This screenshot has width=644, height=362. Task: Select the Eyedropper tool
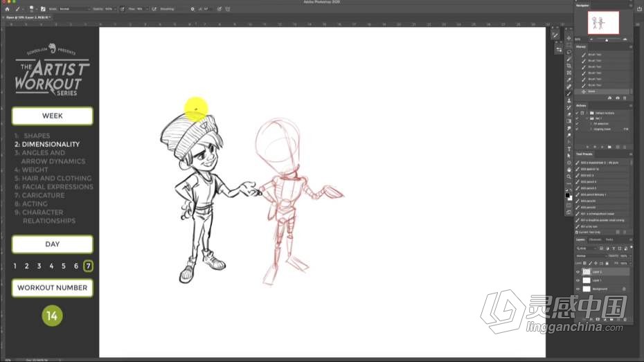569,80
